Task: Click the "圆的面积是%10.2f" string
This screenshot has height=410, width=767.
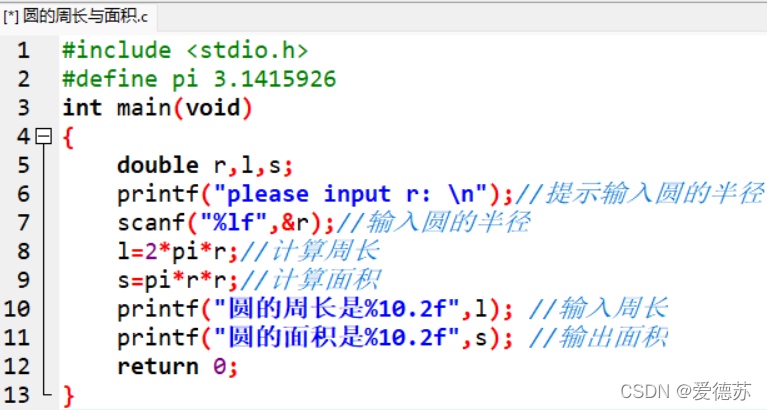Action: pyautogui.click(x=337, y=338)
